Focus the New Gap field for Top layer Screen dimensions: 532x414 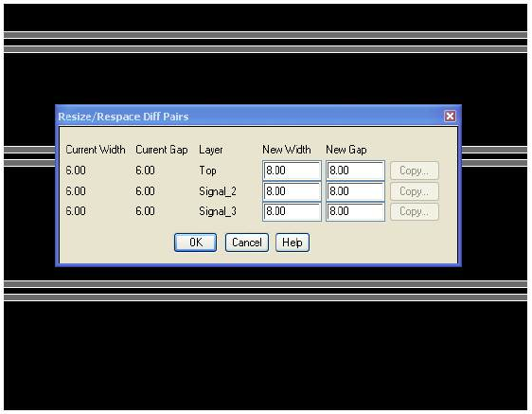coord(355,171)
